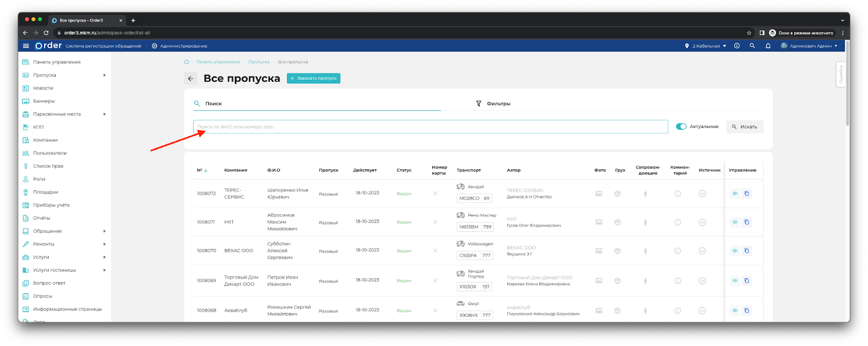Click the hamburger menu icon in header
This screenshot has height=346, width=868.
tap(25, 46)
